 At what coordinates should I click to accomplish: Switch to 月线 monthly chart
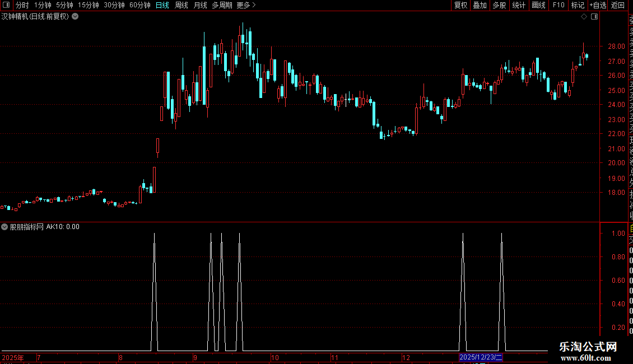pos(200,5)
